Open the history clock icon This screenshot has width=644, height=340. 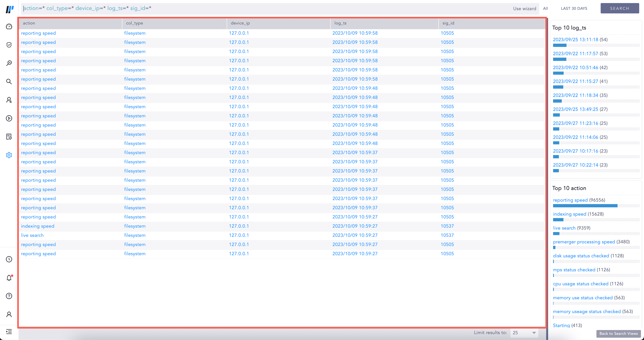9,259
